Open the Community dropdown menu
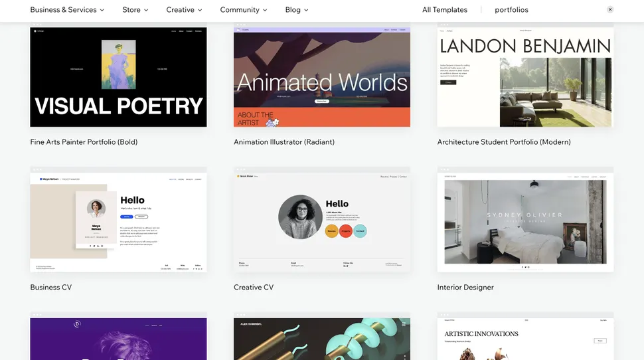 pos(243,10)
